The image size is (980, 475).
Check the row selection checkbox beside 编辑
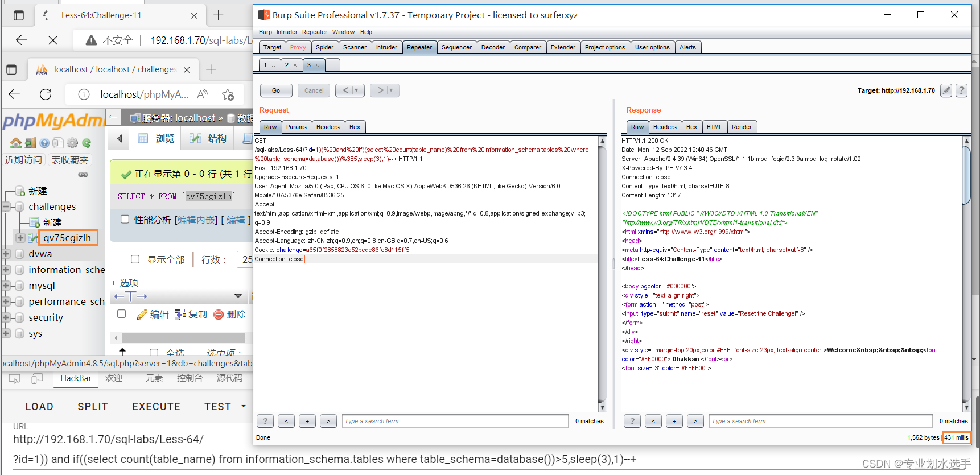tap(121, 313)
